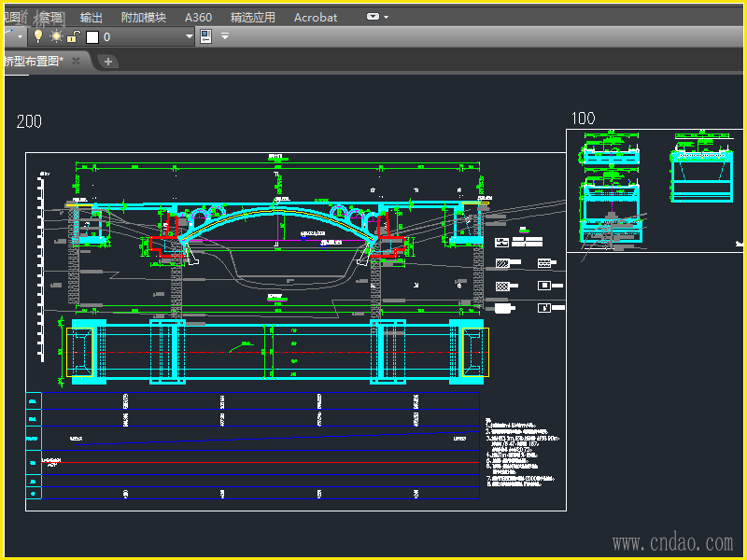The height and width of the screenshot is (560, 747).
Task: Click the white layer color swatch
Action: (92, 36)
